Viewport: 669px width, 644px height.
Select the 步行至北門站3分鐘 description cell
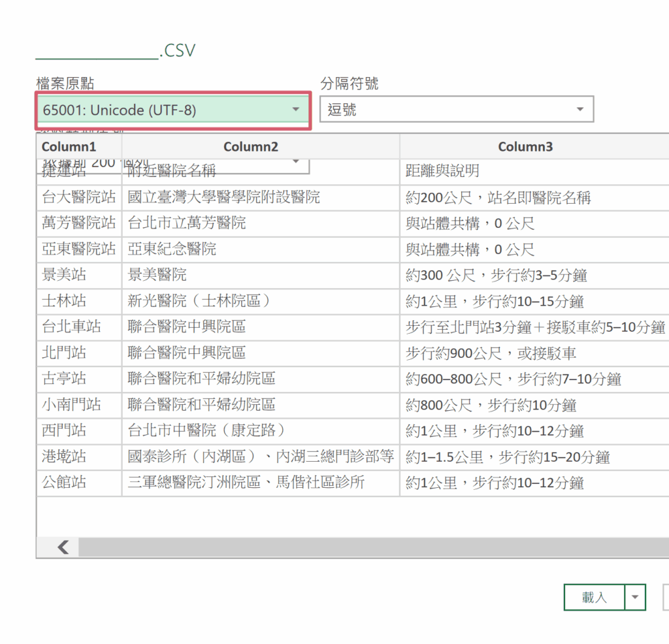click(534, 327)
